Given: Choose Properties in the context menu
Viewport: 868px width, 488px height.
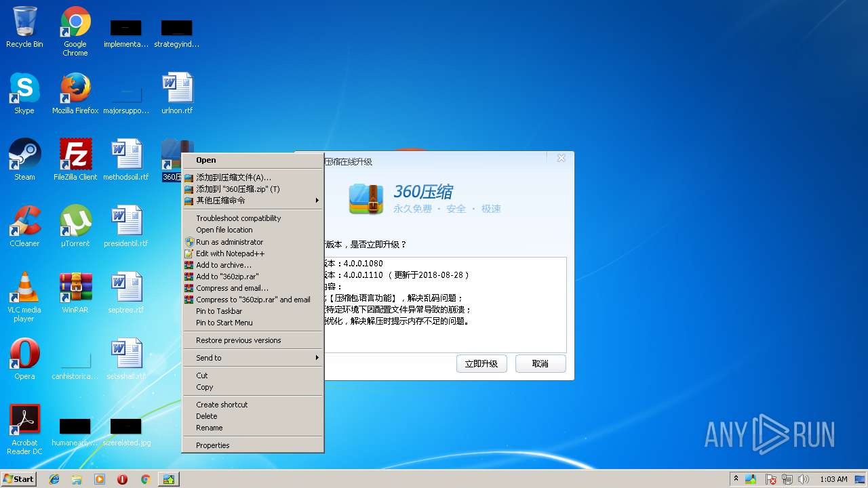Looking at the screenshot, I should coord(253,445).
